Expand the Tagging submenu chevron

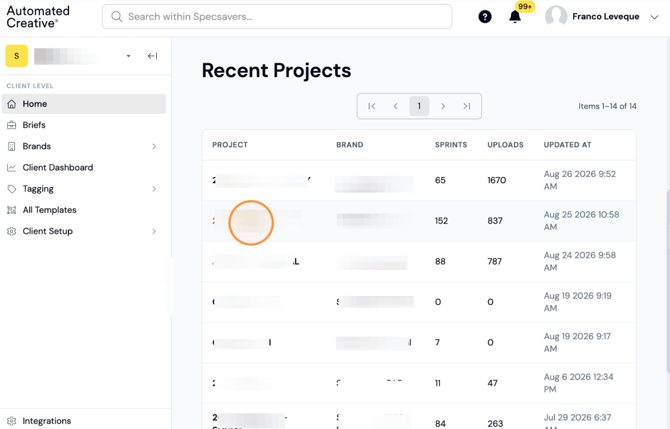[x=154, y=189]
